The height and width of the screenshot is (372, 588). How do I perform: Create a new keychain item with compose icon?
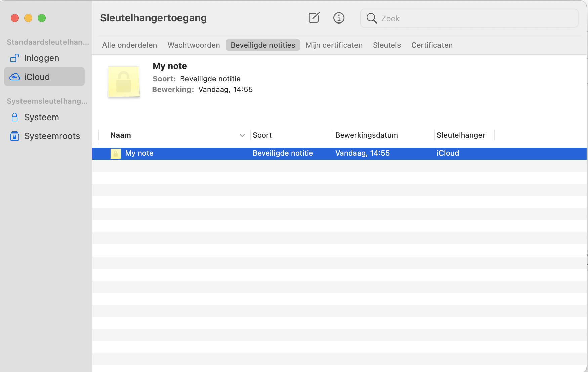[x=314, y=18]
